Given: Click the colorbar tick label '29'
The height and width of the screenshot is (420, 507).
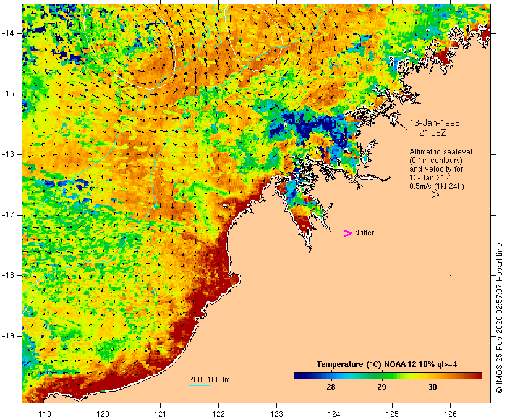Looking at the screenshot, I should pos(382,387).
